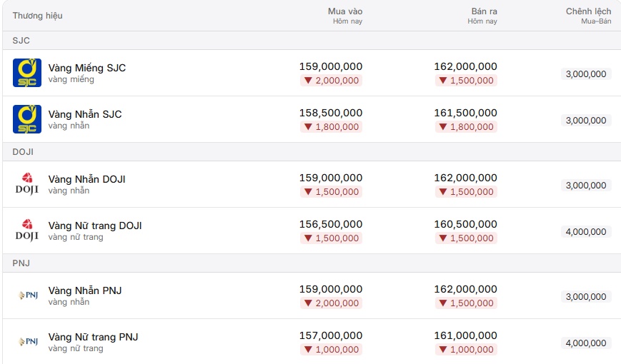
Task: Click the SJC logo beside Vàng Nhẫn SJC
Action: coord(27,119)
